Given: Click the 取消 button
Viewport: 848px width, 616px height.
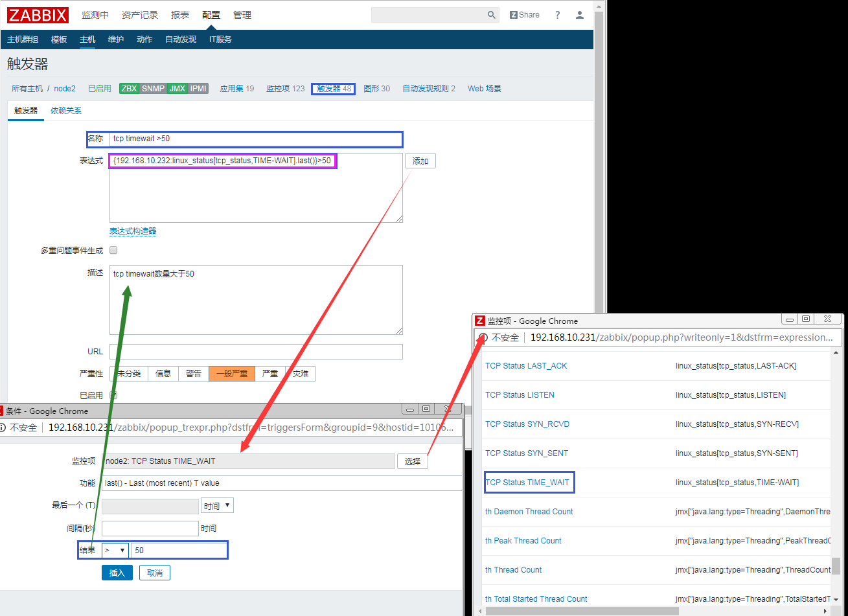Looking at the screenshot, I should click(x=155, y=573).
